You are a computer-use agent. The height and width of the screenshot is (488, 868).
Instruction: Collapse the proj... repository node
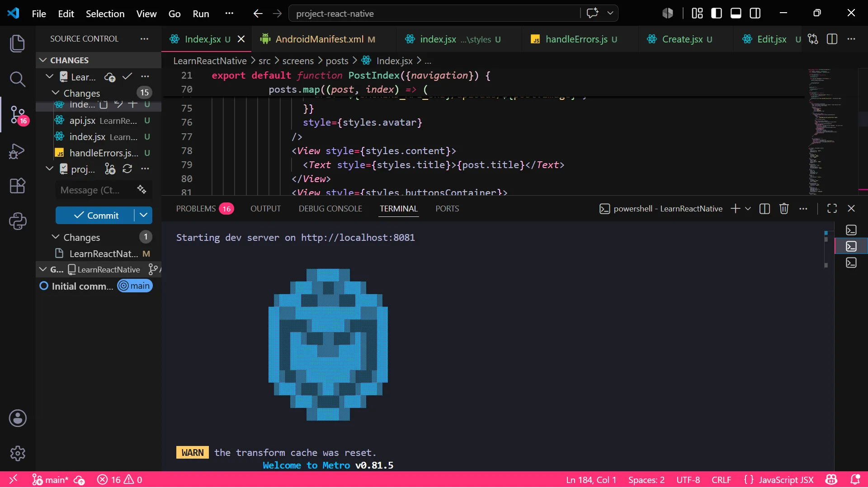50,169
